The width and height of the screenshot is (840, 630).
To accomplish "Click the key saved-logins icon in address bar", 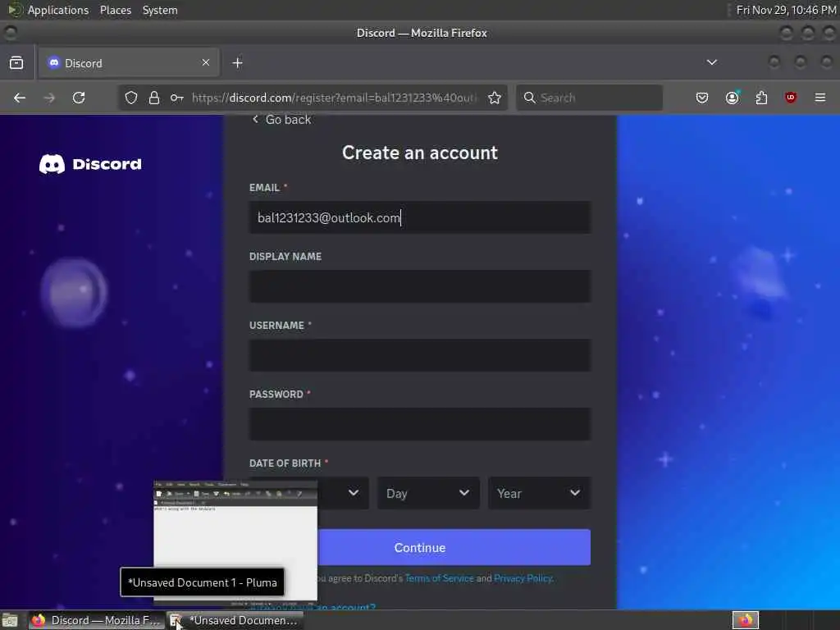I will (x=177, y=98).
